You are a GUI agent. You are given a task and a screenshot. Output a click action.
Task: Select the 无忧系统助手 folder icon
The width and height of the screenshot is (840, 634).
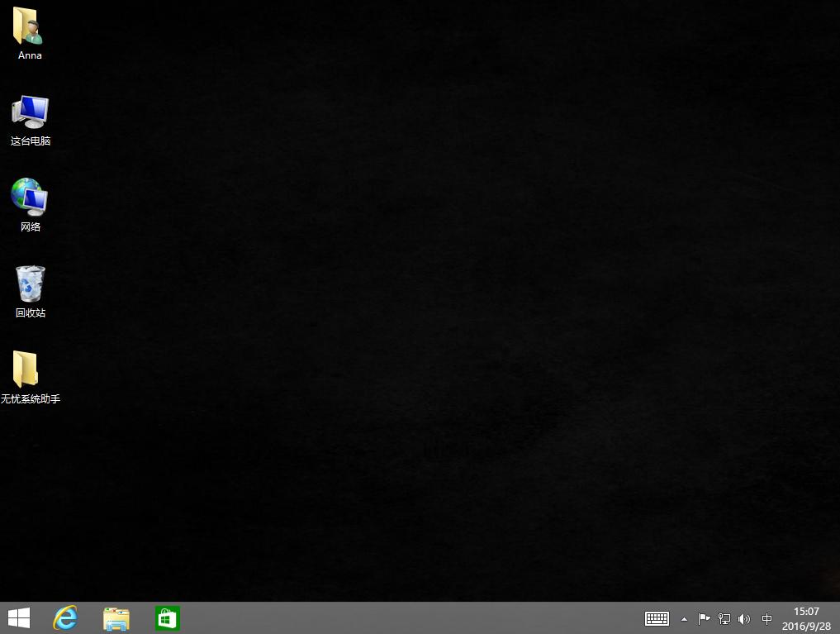[x=26, y=369]
